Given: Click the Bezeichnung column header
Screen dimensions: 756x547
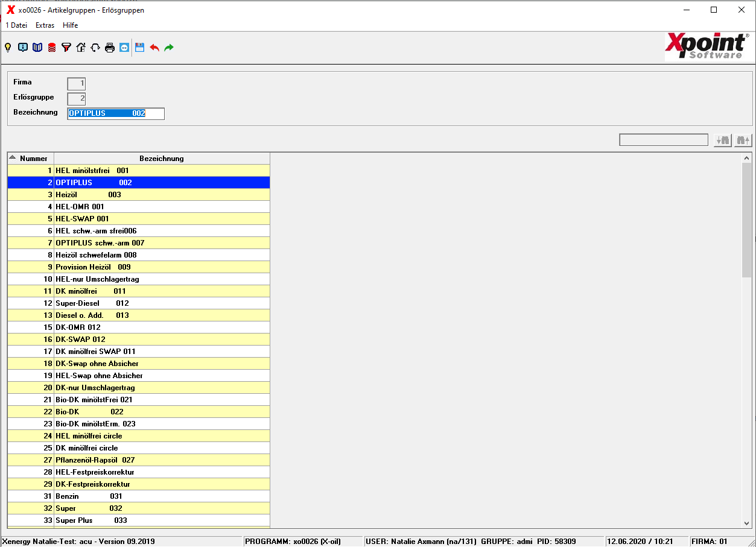Looking at the screenshot, I should (x=162, y=159).
